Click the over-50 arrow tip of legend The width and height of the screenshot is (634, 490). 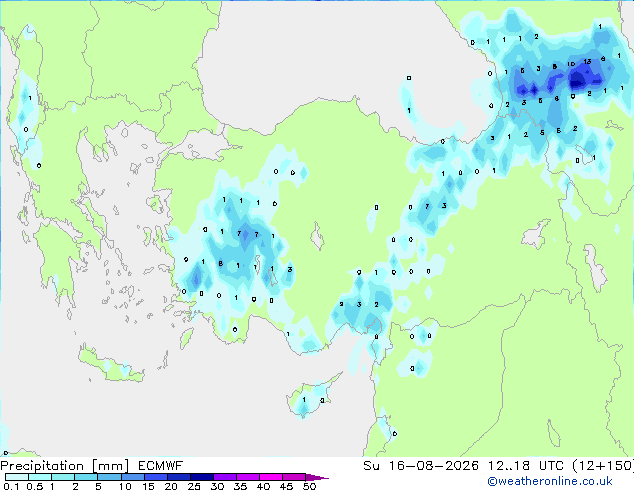click(317, 477)
